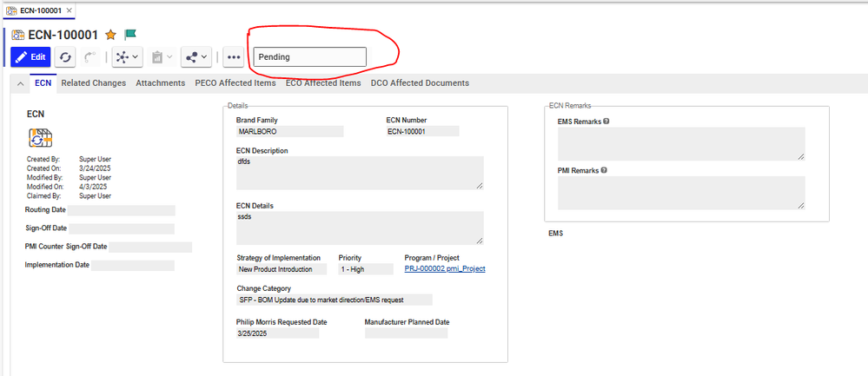Click the Brand Family MARLBORO field
This screenshot has height=376, width=868.
coord(290,132)
